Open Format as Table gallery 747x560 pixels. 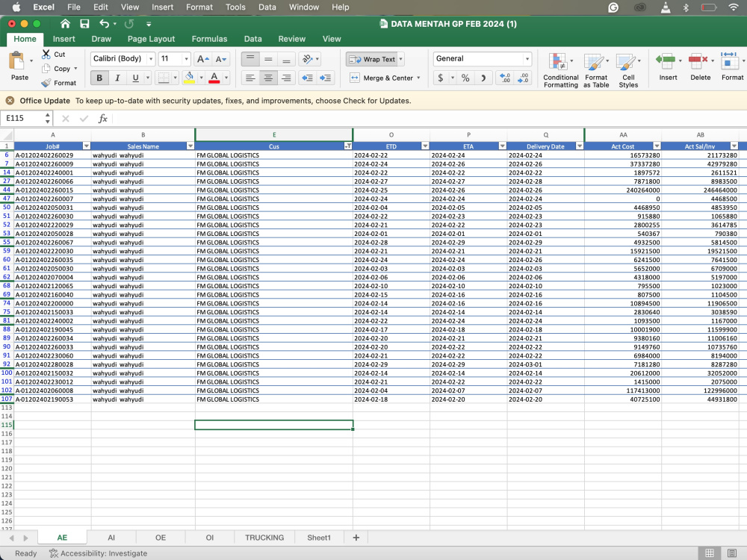click(596, 70)
